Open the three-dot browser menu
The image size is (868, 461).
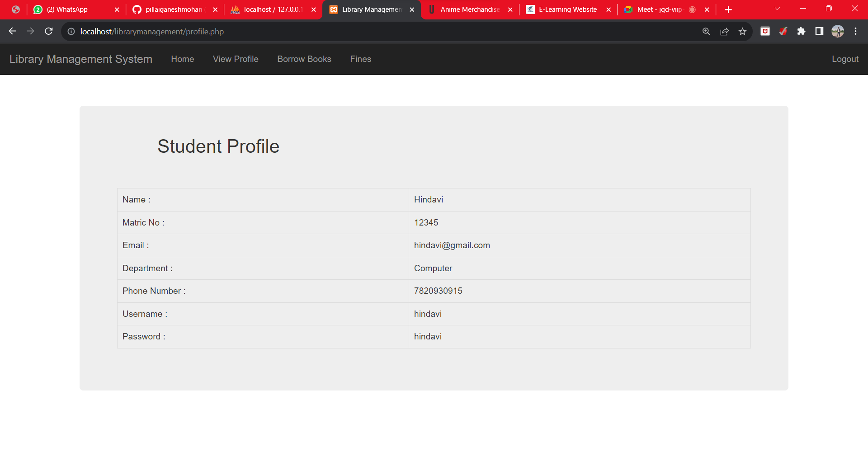pyautogui.click(x=855, y=31)
